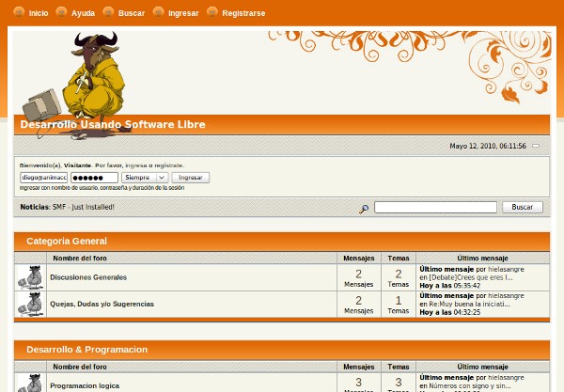Image resolution: width=564 pixels, height=392 pixels.
Task: Open hielasangre profile in Programacion logica row
Action: coord(506,378)
